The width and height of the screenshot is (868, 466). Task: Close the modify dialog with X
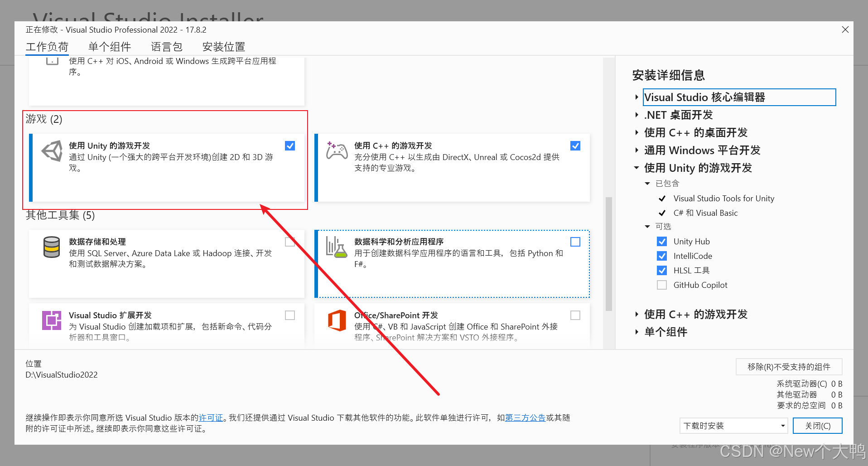[845, 29]
